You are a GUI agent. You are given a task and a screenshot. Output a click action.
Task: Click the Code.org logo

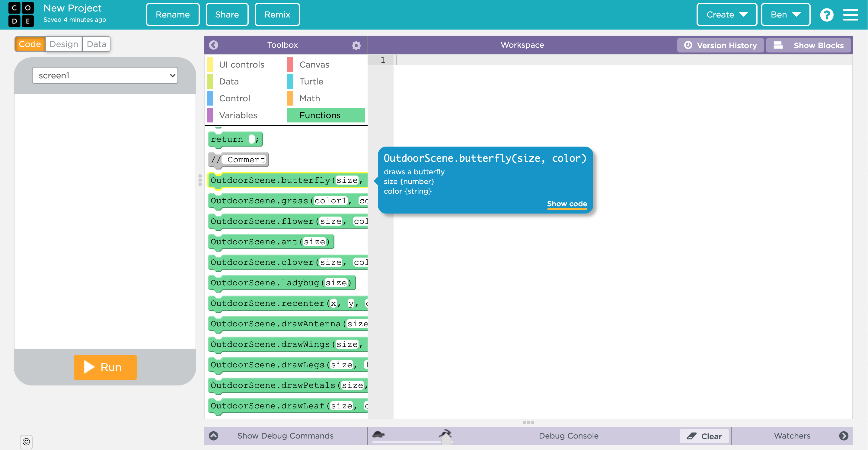[x=21, y=14]
